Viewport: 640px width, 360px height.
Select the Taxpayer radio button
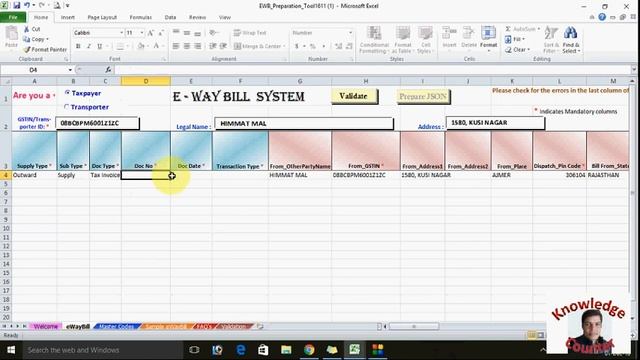click(x=67, y=93)
